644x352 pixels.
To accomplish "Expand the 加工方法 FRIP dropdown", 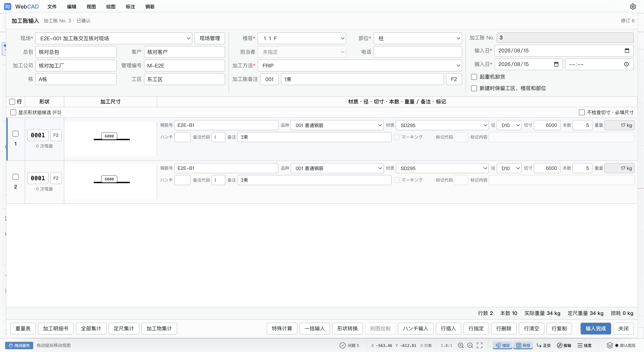I will (x=360, y=66).
